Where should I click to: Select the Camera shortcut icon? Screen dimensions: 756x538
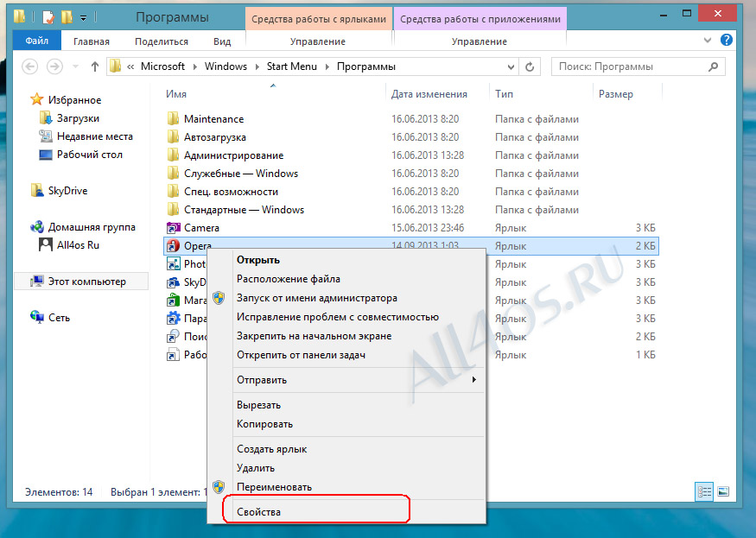(x=173, y=227)
